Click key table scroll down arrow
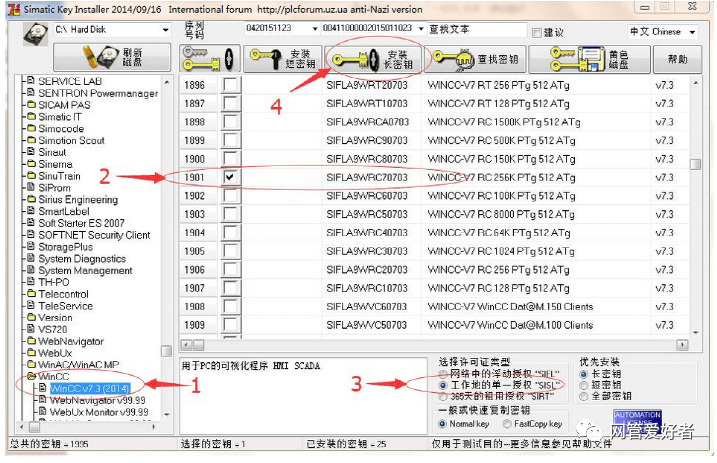 [x=695, y=333]
